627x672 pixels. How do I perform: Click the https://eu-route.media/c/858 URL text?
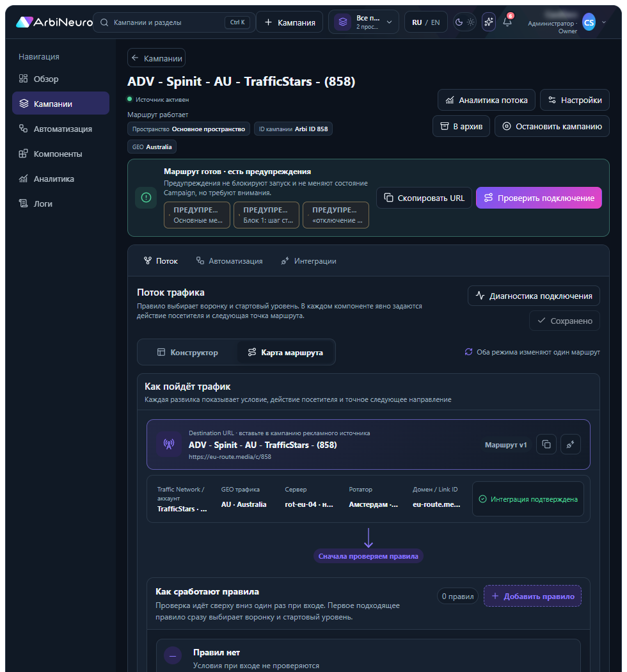[x=230, y=457]
